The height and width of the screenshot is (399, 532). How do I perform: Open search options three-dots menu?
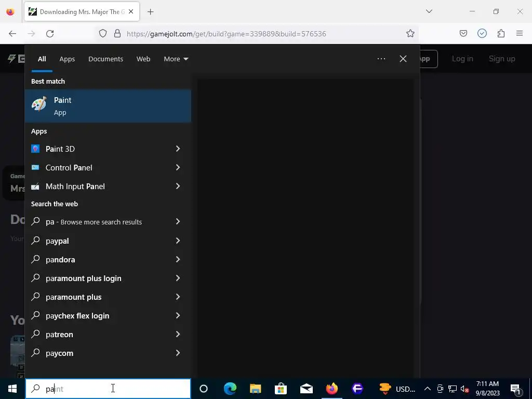381,59
